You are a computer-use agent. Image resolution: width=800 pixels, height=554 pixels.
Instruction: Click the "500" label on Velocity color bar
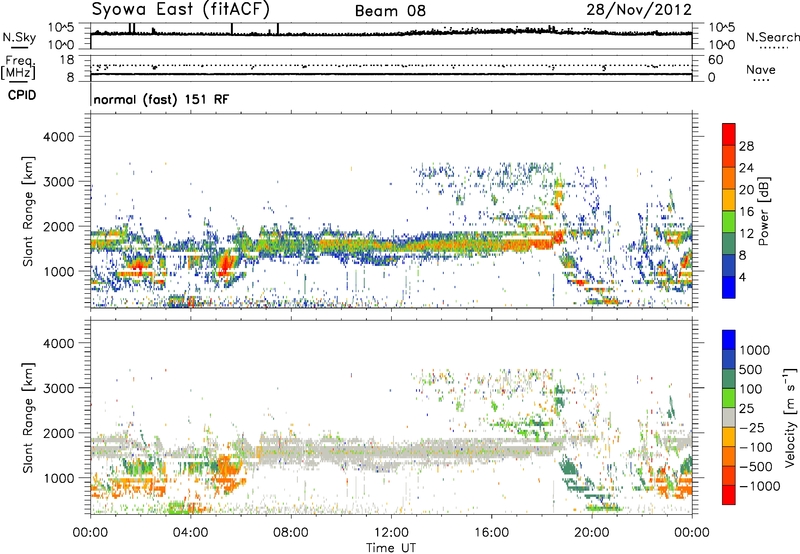[x=751, y=370]
